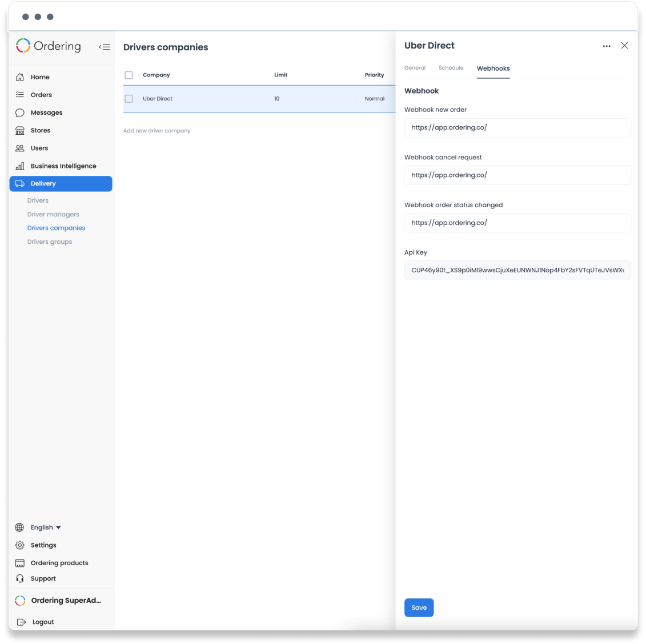
Task: Collapse the sidebar menu icon
Action: click(105, 47)
